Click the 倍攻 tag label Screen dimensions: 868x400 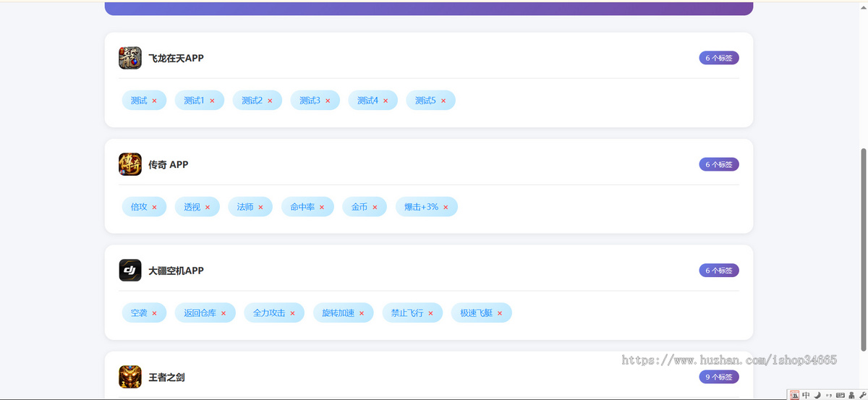point(139,207)
